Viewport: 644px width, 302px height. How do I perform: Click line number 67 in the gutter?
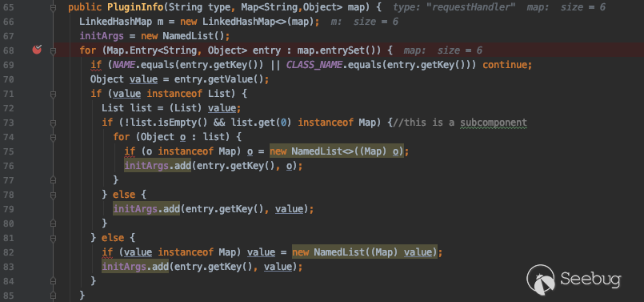(8, 36)
